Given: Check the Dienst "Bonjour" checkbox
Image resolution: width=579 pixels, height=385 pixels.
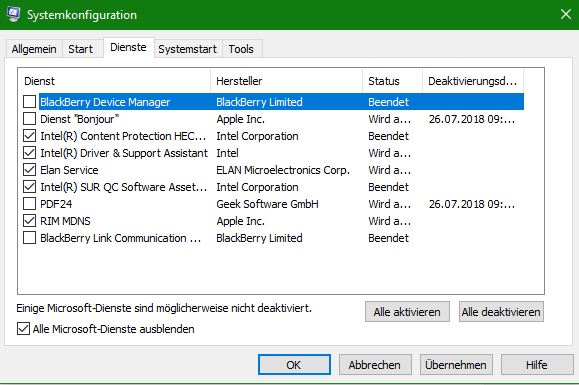Looking at the screenshot, I should coord(29,118).
